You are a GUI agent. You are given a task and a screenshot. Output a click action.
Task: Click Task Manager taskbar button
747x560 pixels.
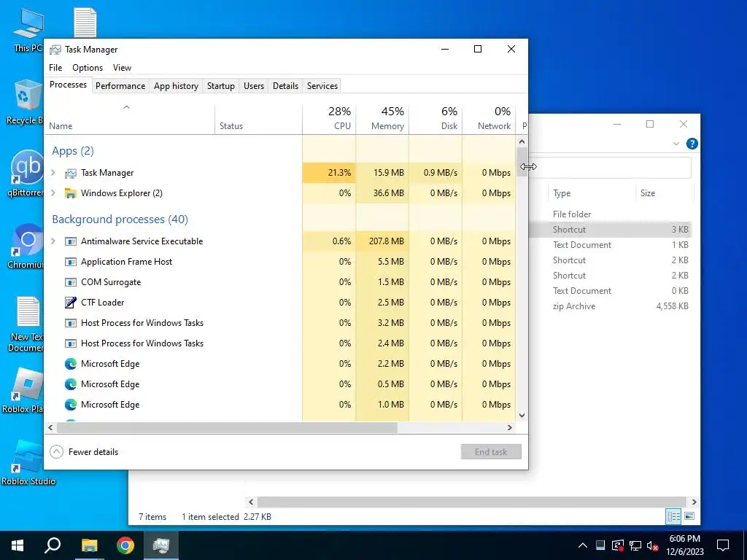coord(161,545)
